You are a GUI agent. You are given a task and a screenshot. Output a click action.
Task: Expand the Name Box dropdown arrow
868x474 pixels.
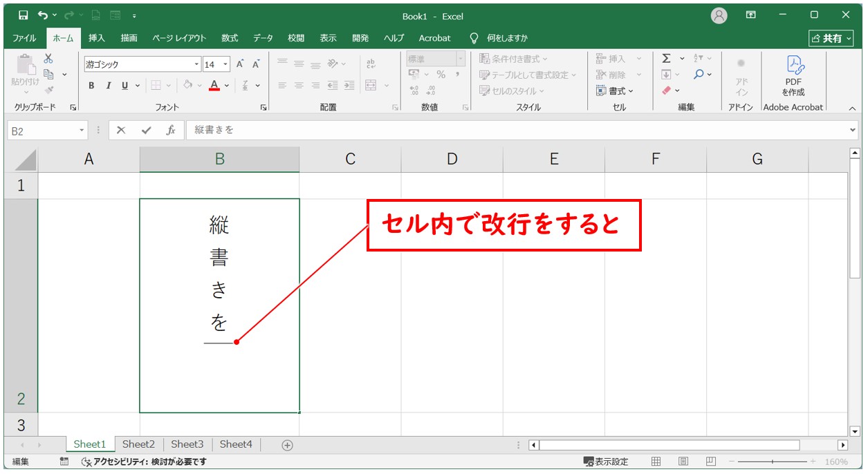(x=82, y=130)
